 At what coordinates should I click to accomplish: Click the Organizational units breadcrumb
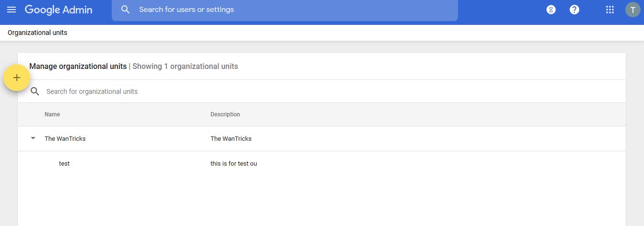pyautogui.click(x=37, y=33)
